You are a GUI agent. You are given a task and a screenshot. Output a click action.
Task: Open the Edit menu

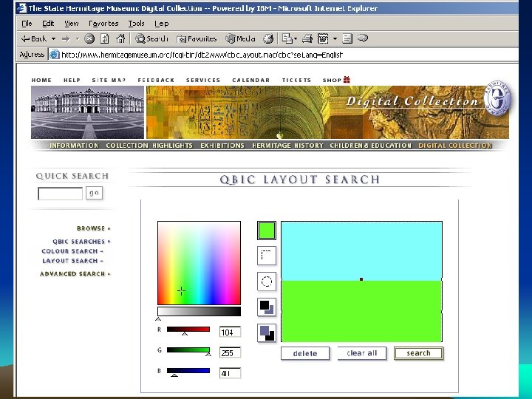(48, 24)
